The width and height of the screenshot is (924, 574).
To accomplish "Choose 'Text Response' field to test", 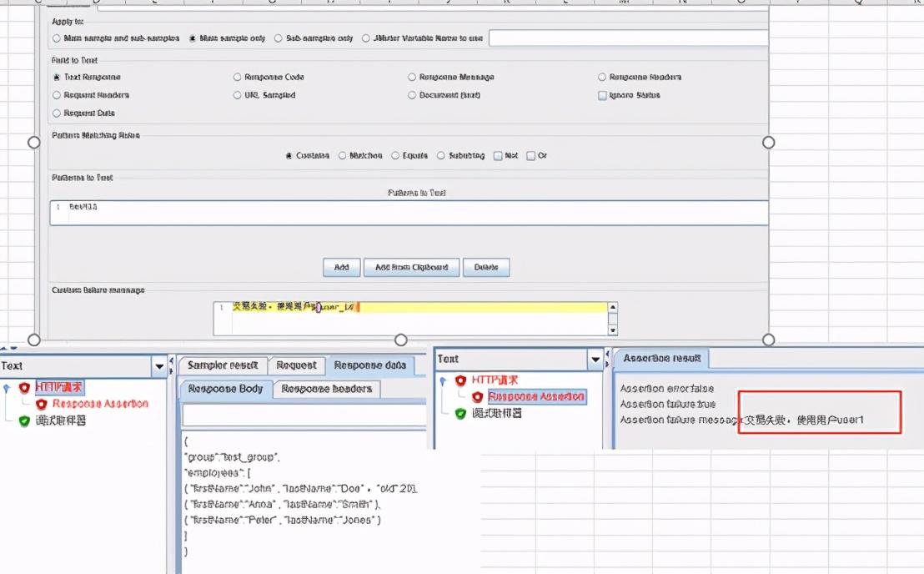I will [x=57, y=78].
